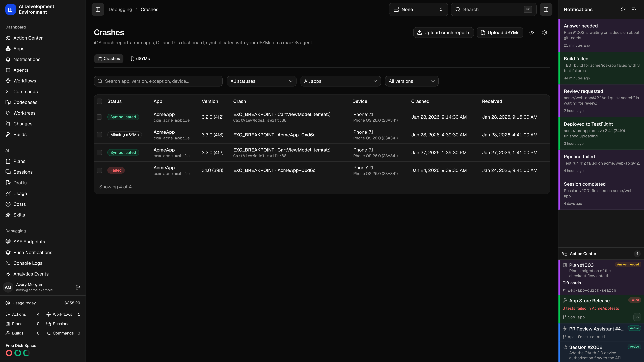Check the Jan 28 9:14:30 AM crash row
The height and width of the screenshot is (362, 644).
[99, 117]
